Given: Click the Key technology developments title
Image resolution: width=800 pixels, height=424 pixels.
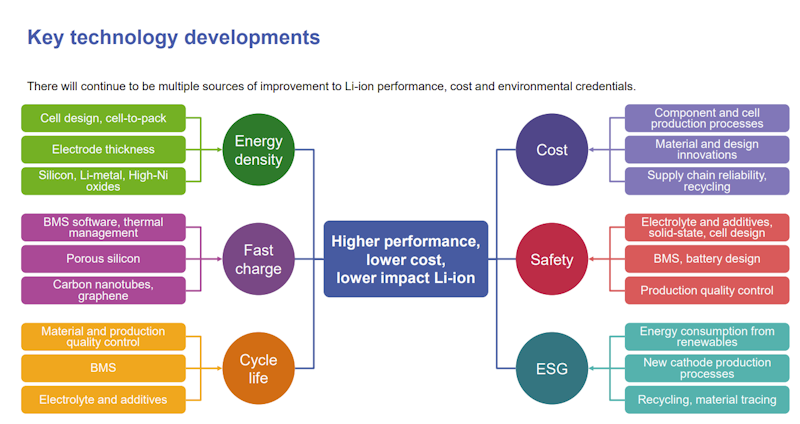Looking at the screenshot, I should pyautogui.click(x=173, y=38).
